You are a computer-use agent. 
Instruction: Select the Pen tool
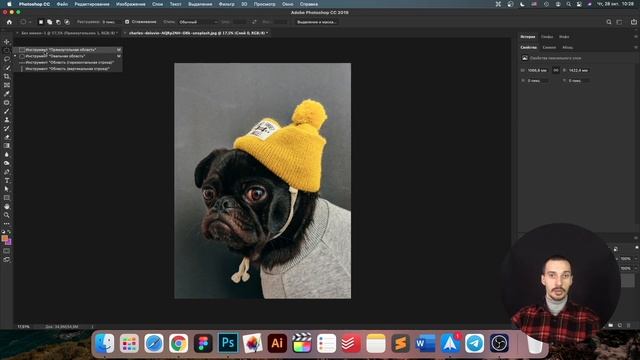click(7, 172)
